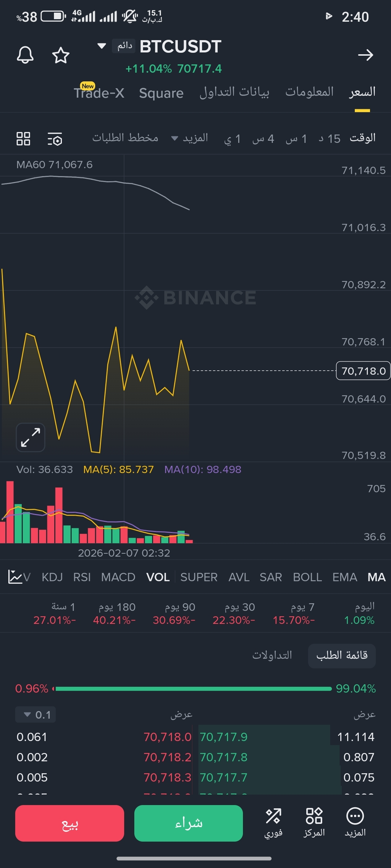The width and height of the screenshot is (391, 868).
Task: Open المركز positions icon
Action: 314,823
